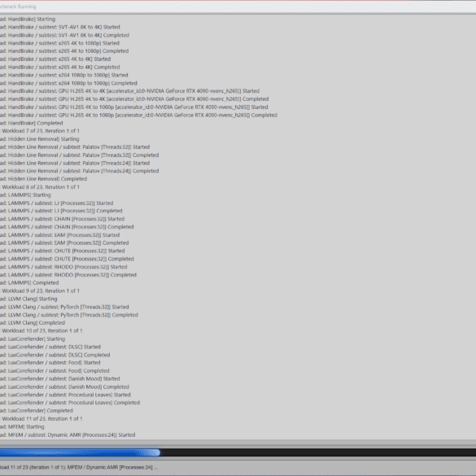
Task: Select the 'LuxCoreRender] Starting' line
Action: point(33,338)
